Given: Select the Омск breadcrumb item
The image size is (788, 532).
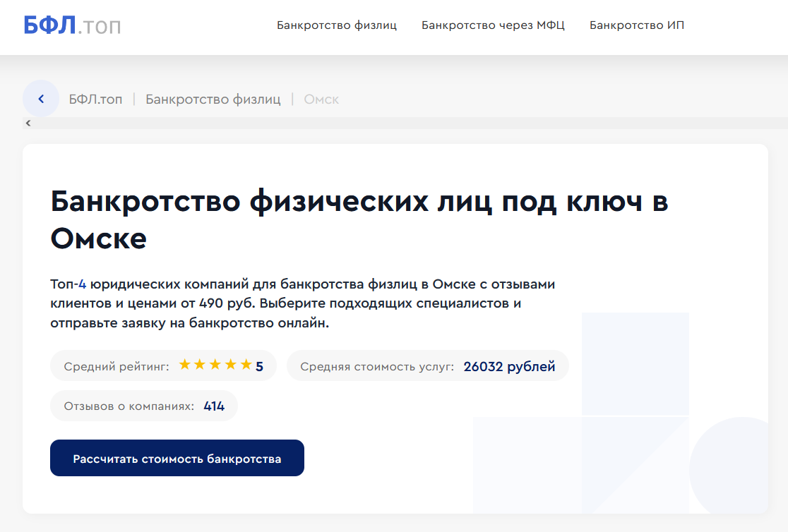Looking at the screenshot, I should pos(322,99).
